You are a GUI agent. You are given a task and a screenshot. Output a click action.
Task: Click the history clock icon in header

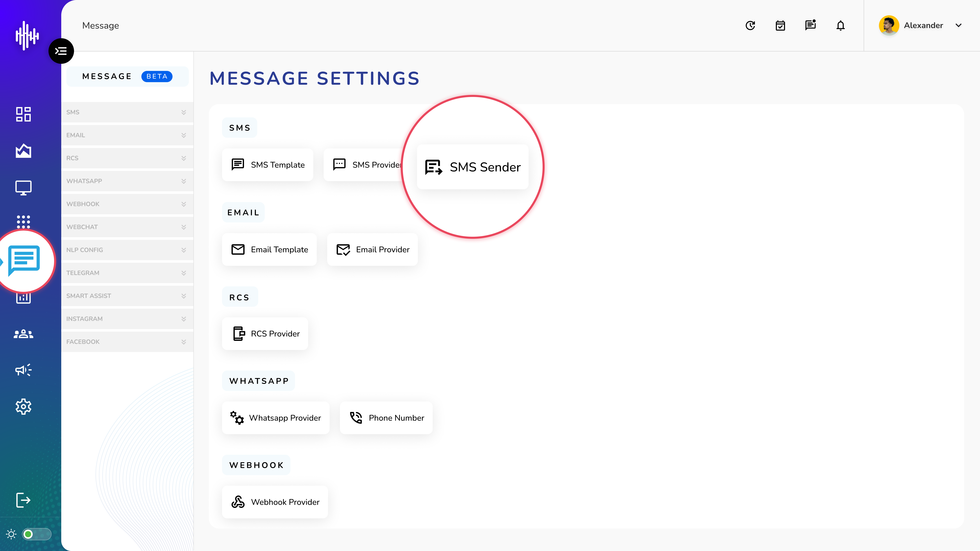[750, 26]
